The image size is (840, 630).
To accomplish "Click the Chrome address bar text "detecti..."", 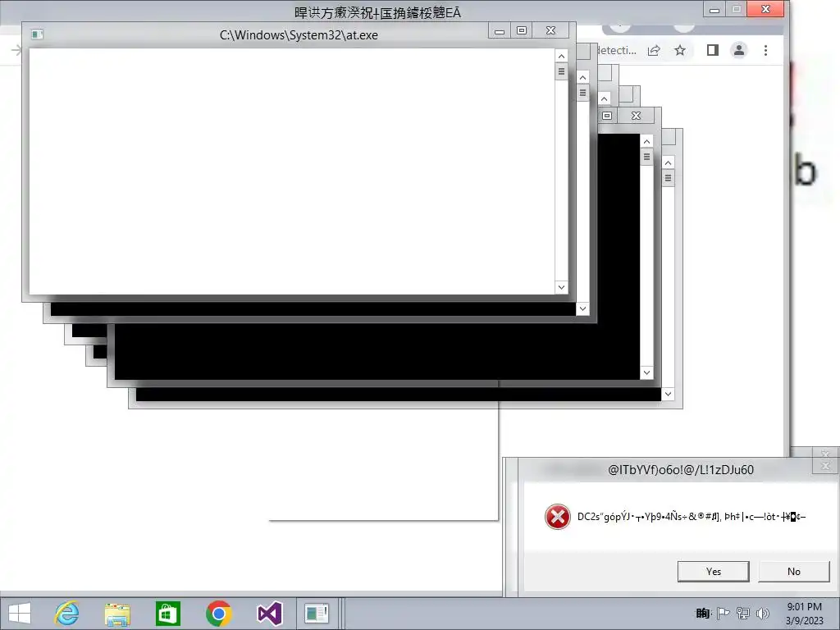I will pyautogui.click(x=617, y=50).
